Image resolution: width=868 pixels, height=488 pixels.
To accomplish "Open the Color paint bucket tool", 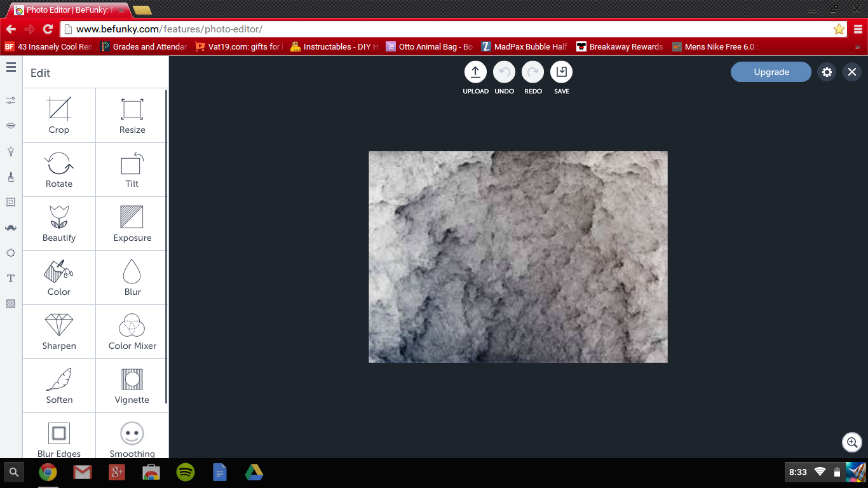I will [59, 278].
